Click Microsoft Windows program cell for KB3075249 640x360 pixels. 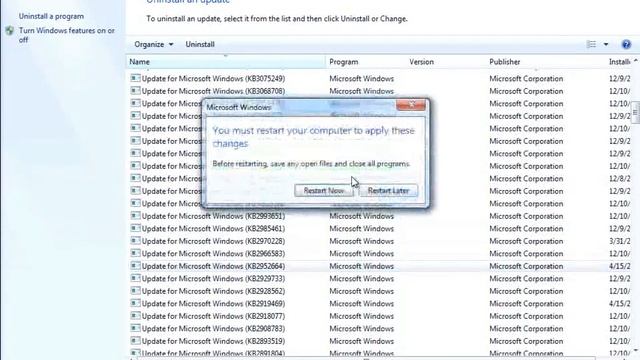[x=362, y=78]
